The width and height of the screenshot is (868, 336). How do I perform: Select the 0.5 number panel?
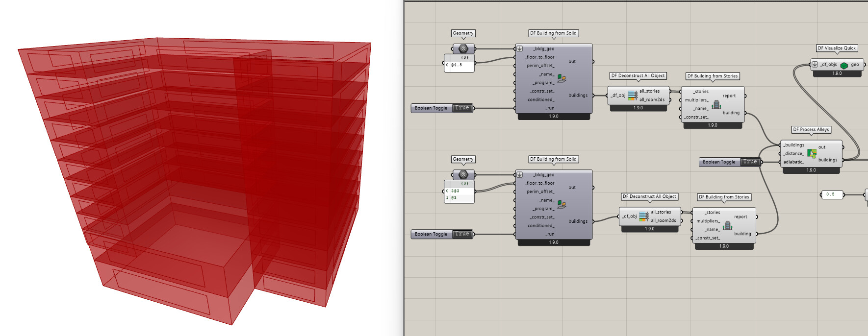pyautogui.click(x=831, y=195)
